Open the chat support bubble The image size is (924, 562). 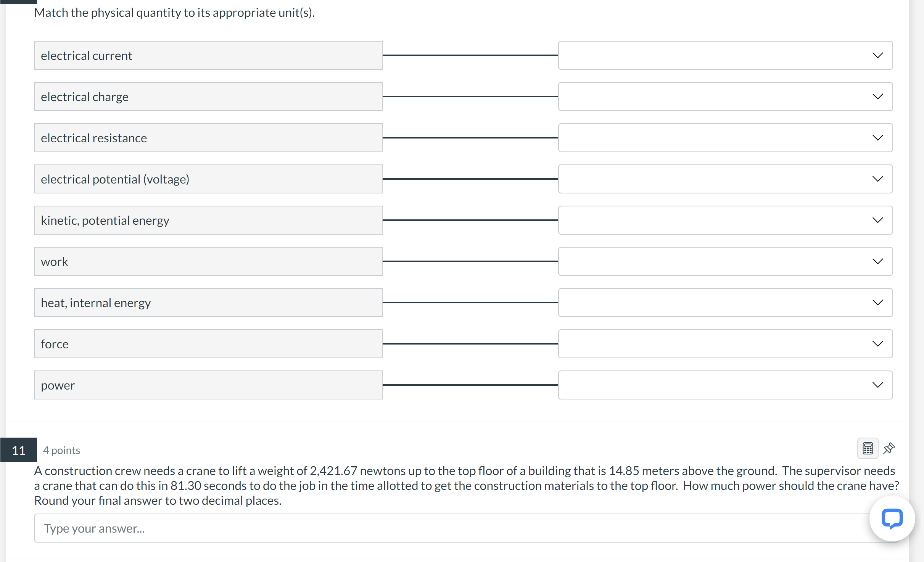point(892,519)
